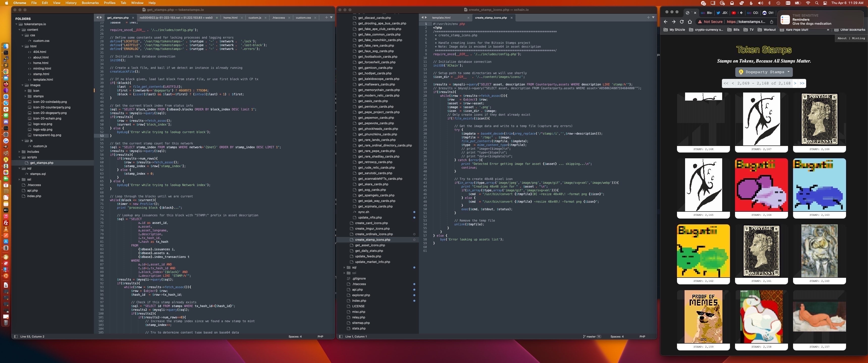Screen dimensions: 868x363
Task: Reload the tokenstamps page in Chrome
Action: coord(682,21)
